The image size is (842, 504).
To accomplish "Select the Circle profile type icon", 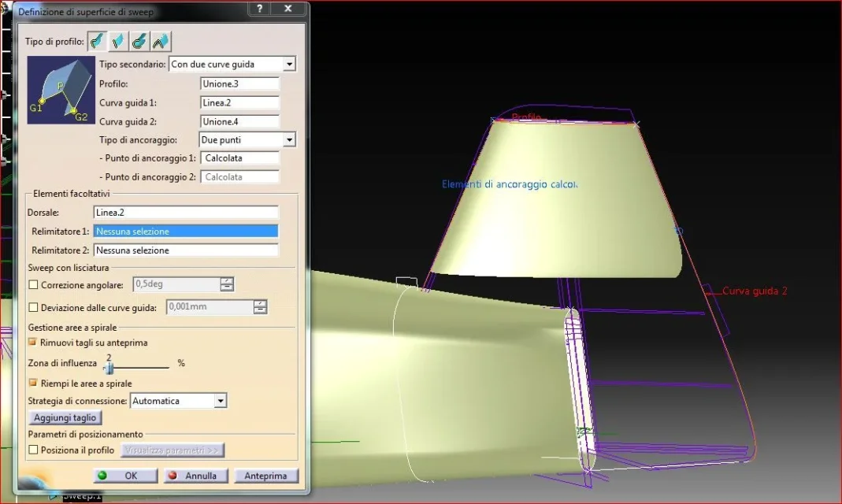I will pos(139,41).
